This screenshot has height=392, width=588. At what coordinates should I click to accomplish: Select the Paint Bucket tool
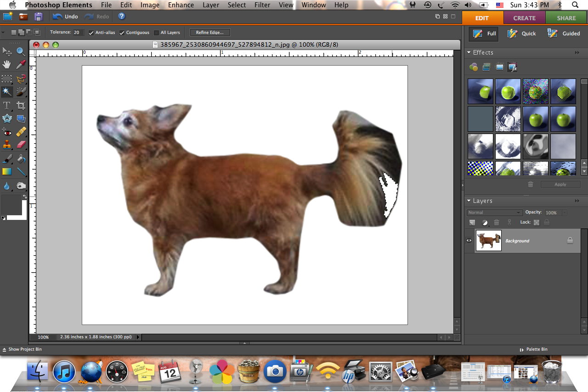pyautogui.click(x=21, y=159)
